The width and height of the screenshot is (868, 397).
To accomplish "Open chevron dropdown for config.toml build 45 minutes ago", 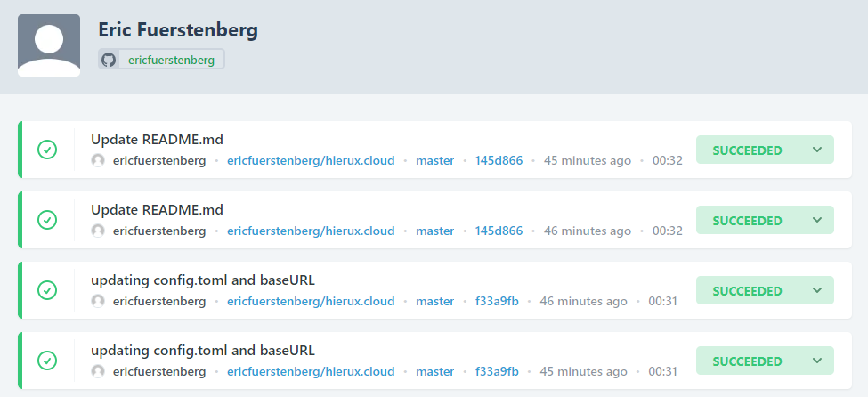I will click(x=816, y=361).
